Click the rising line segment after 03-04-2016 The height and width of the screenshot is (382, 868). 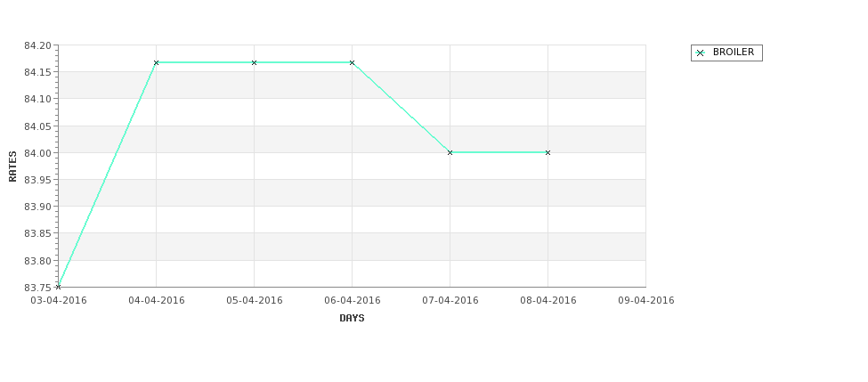pos(107,175)
